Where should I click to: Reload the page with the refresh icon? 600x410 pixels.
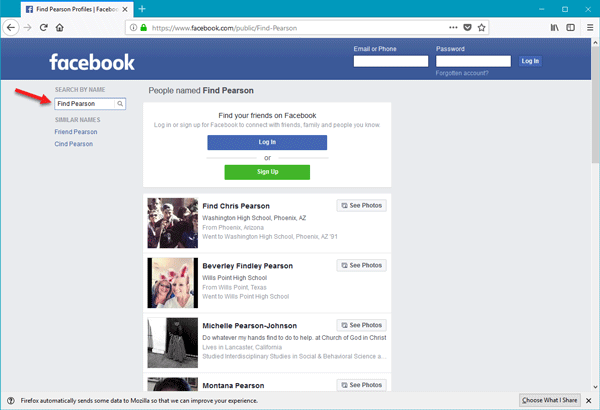tap(45, 28)
